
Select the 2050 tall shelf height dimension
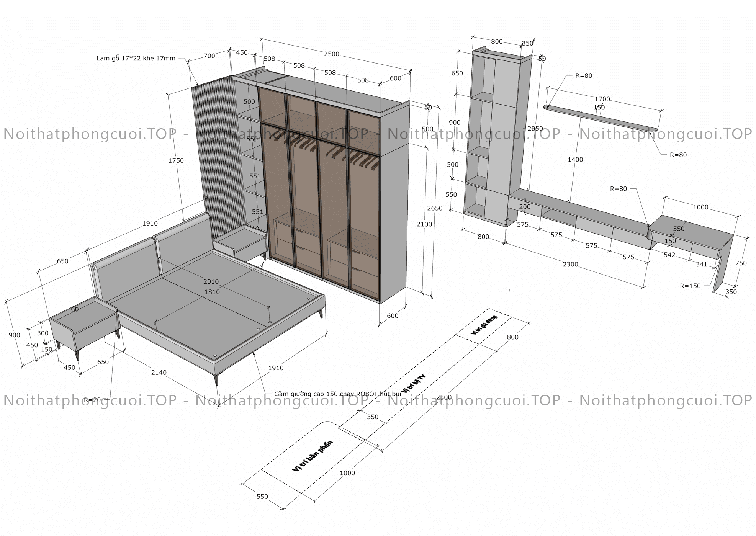[535, 129]
